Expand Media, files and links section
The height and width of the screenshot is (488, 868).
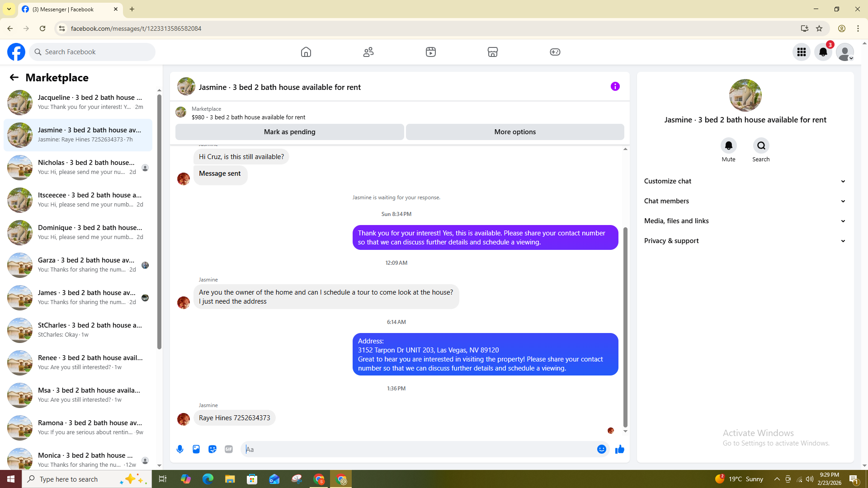pos(745,221)
